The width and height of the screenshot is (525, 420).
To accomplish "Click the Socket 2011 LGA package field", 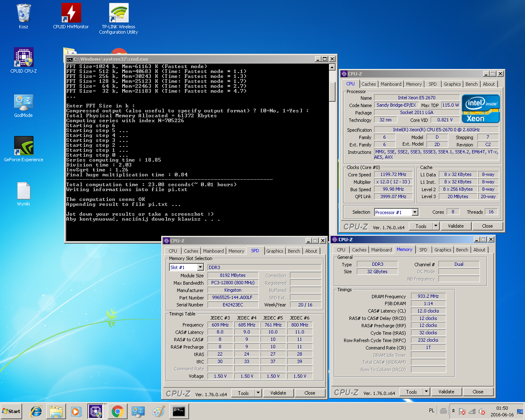I will (x=416, y=112).
